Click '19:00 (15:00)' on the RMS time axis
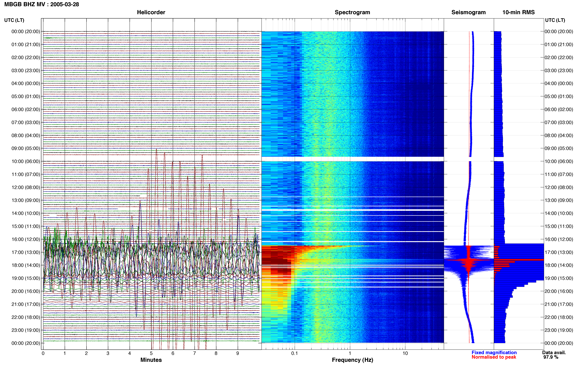The image size is (588, 368). (559, 278)
